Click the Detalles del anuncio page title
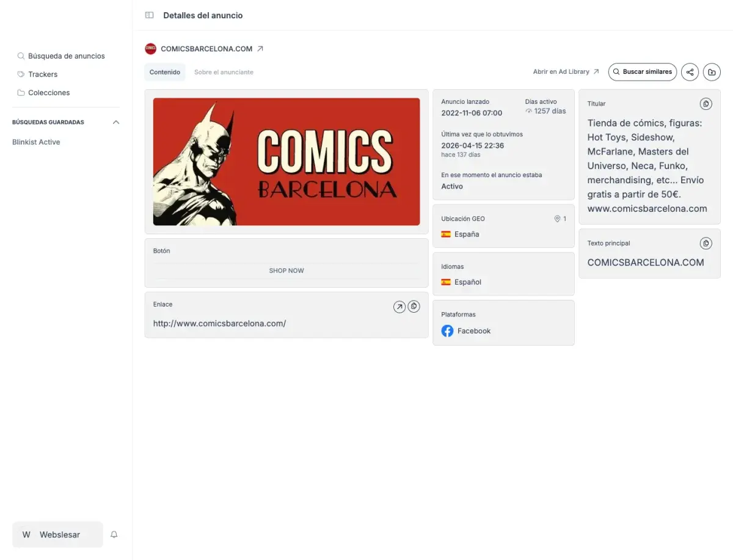 203,15
